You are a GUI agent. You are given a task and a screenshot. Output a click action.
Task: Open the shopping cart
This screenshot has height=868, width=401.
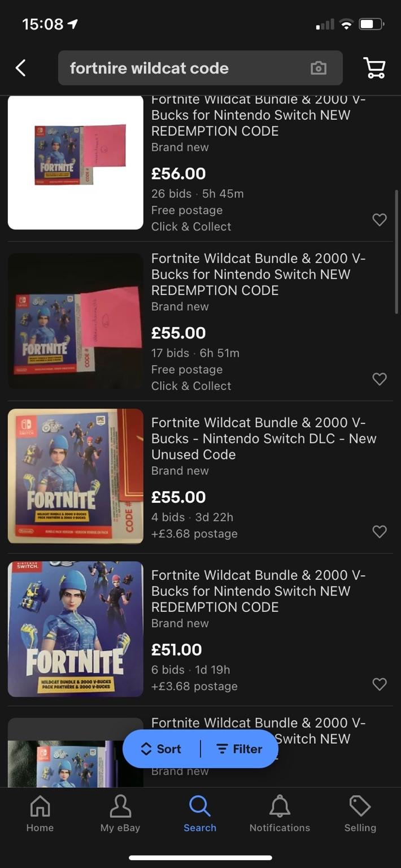[x=374, y=67]
